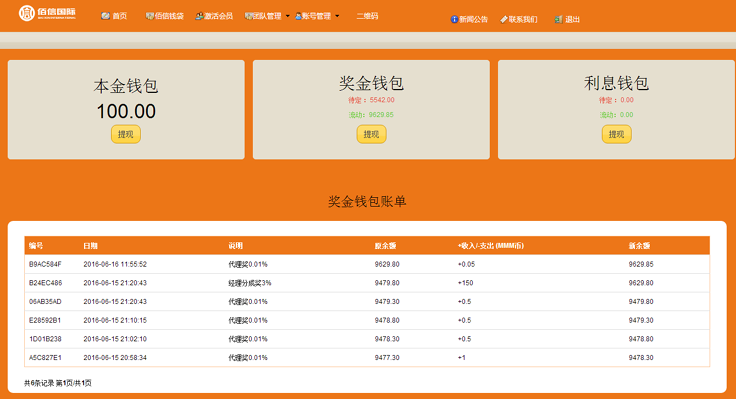Click the 编号 column header

pos(36,246)
